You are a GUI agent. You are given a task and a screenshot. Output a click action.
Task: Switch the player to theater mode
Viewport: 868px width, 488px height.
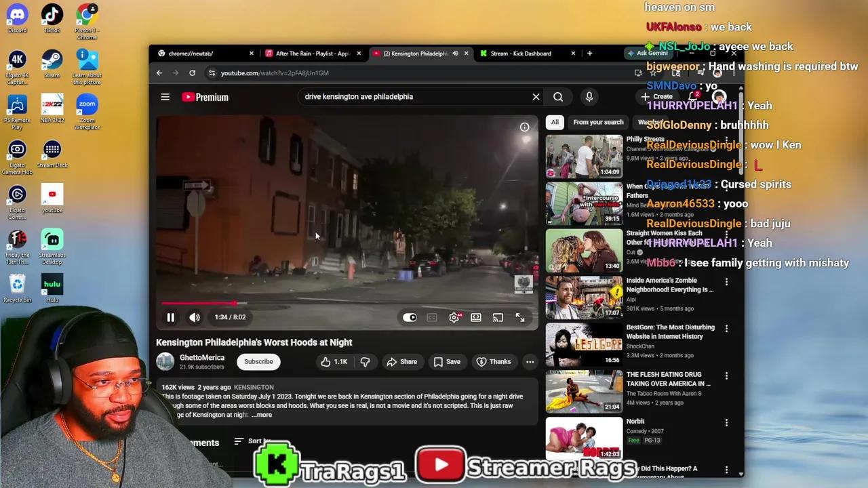(476, 317)
